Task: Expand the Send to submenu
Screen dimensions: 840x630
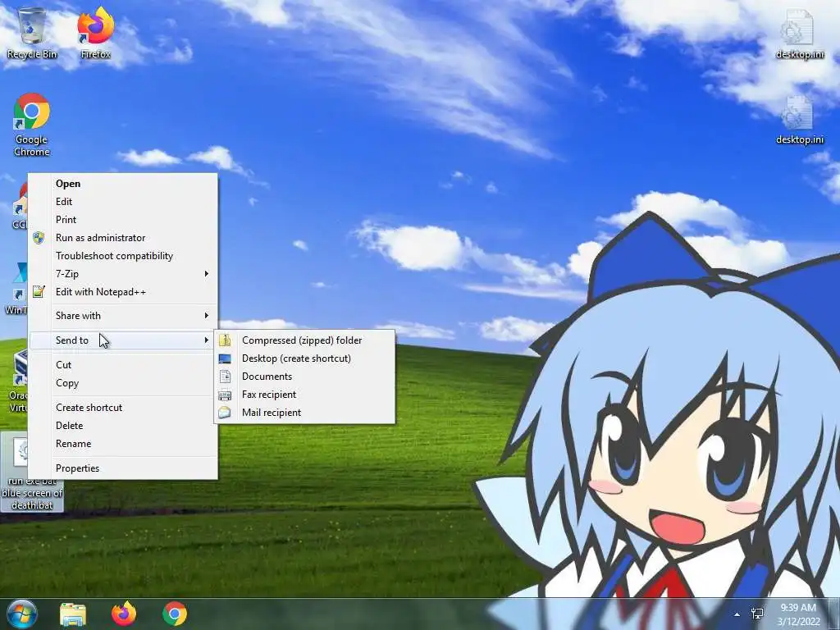Action: coord(123,340)
